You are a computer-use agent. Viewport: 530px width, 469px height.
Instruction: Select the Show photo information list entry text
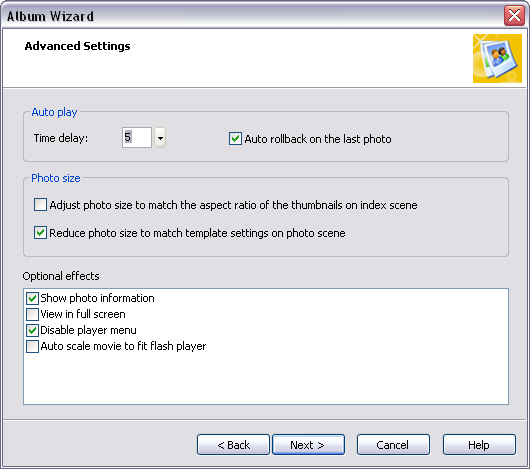click(x=97, y=298)
